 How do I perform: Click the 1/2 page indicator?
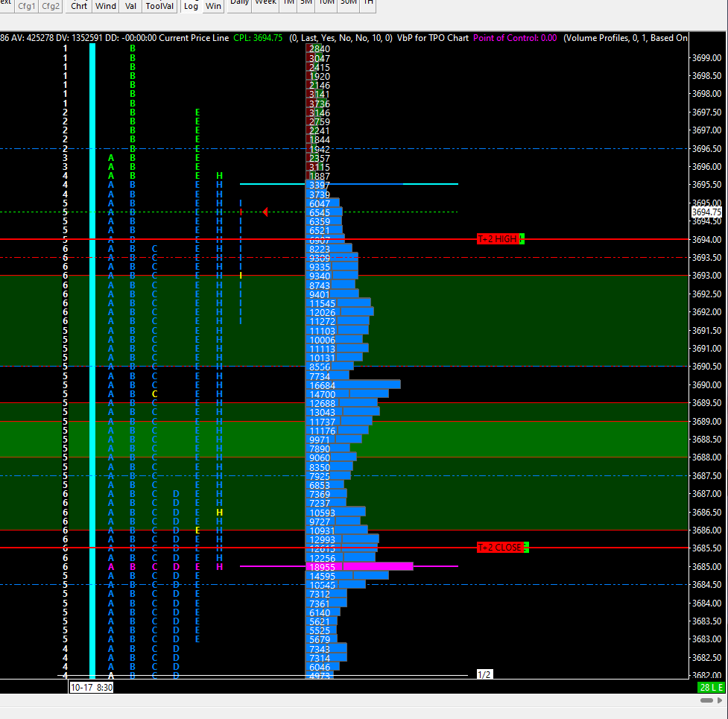[484, 674]
